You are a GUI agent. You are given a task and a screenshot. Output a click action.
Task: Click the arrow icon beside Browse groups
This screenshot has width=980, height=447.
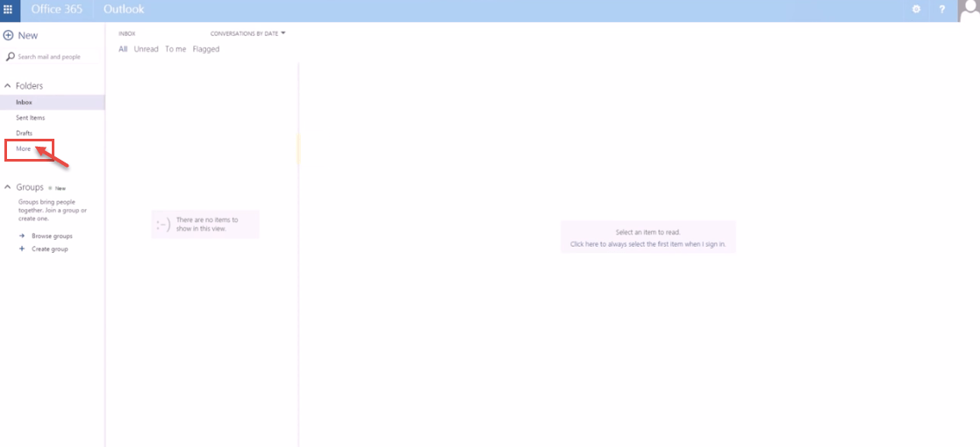(x=22, y=235)
